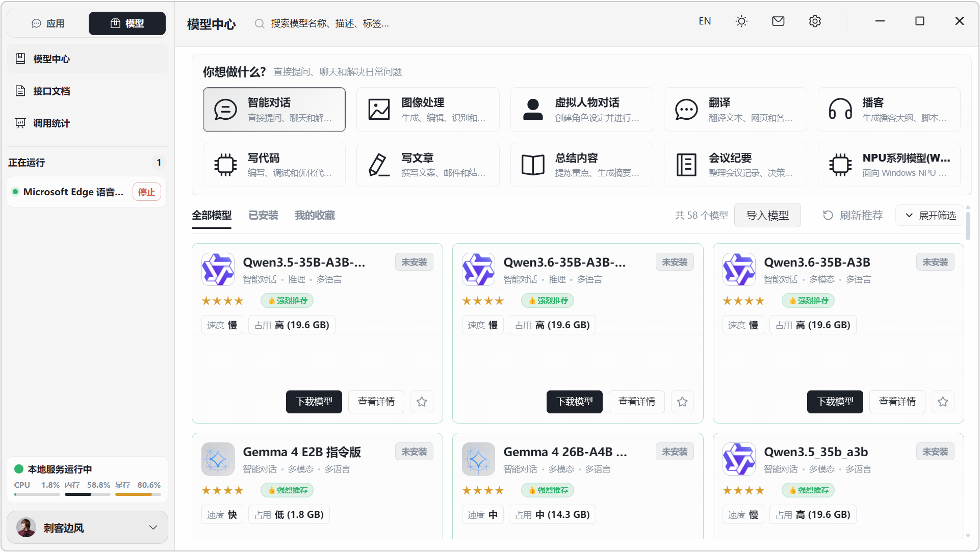Viewport: 980px width, 552px height.
Task: Choose the 写代码 category card
Action: [274, 165]
